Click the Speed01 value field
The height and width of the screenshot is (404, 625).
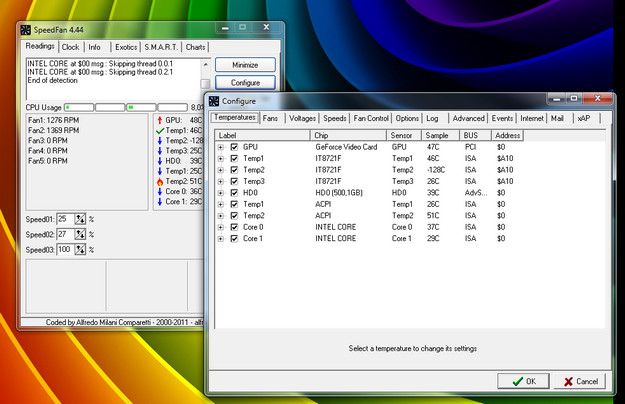pos(65,219)
